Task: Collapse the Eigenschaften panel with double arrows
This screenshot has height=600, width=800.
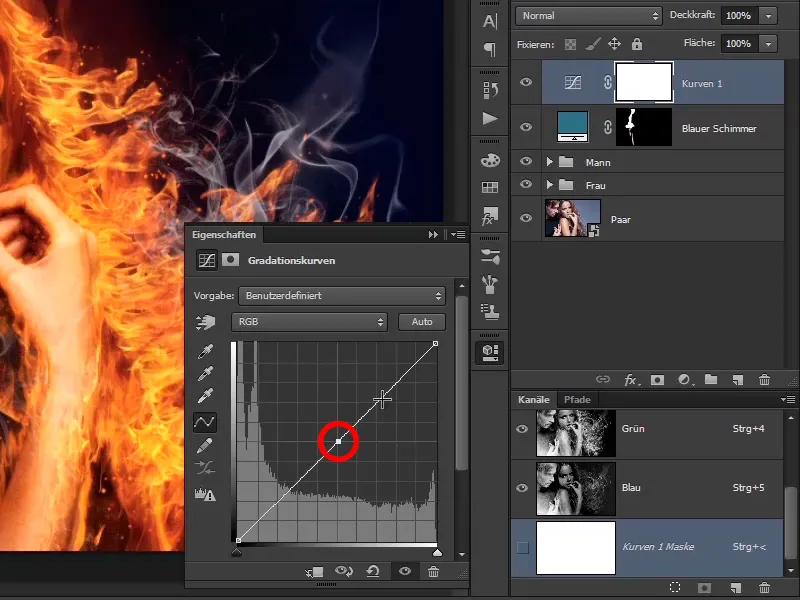Action: [433, 235]
